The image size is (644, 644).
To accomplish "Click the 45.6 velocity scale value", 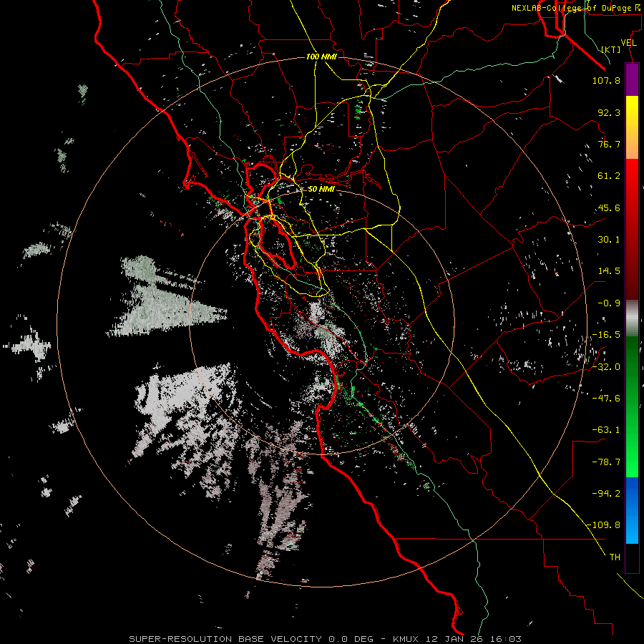I will 609,208.
